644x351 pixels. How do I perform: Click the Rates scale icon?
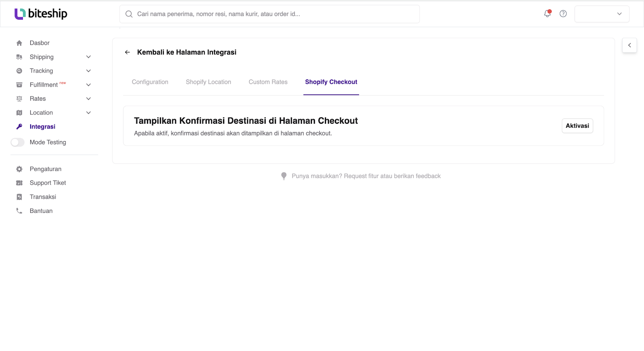tap(19, 99)
